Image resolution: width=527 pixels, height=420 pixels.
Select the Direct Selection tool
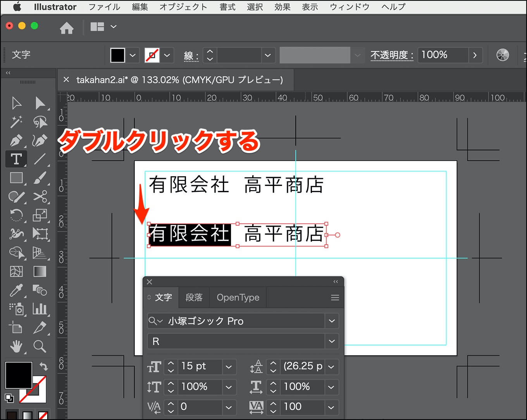pyautogui.click(x=40, y=103)
